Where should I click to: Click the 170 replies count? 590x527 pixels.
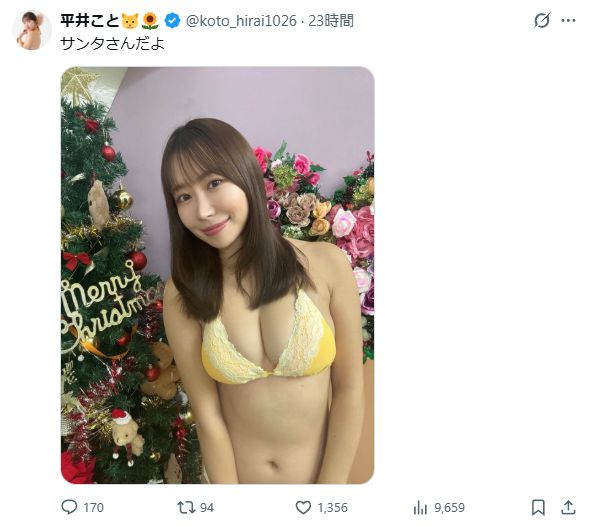pyautogui.click(x=93, y=507)
